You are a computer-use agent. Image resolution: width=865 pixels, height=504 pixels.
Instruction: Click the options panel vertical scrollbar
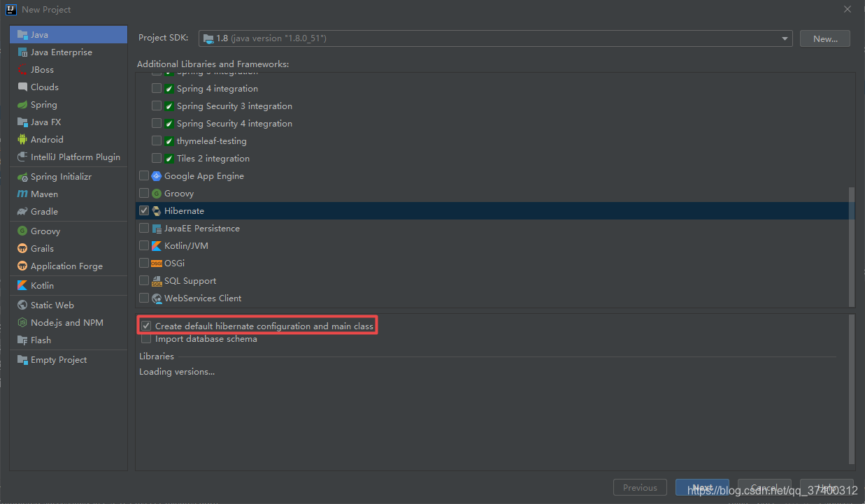pyautogui.click(x=851, y=389)
